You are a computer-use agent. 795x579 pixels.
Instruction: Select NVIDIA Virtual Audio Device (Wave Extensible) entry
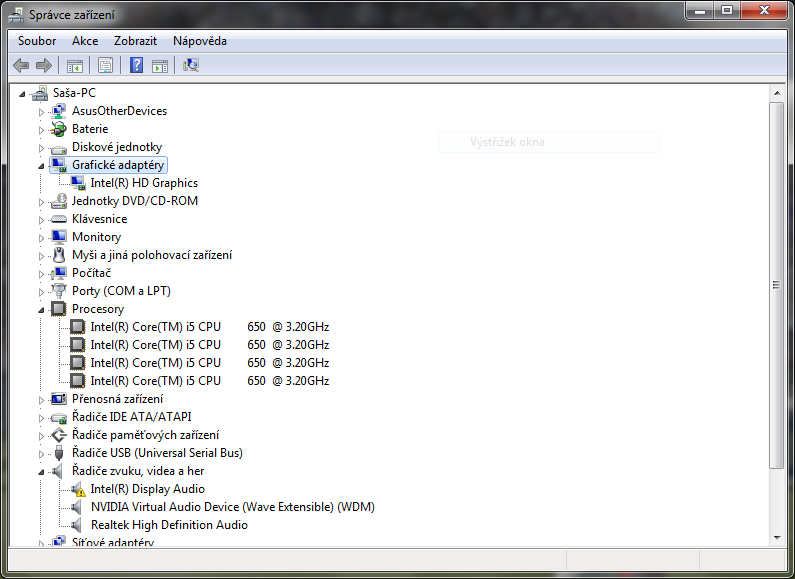pyautogui.click(x=233, y=507)
